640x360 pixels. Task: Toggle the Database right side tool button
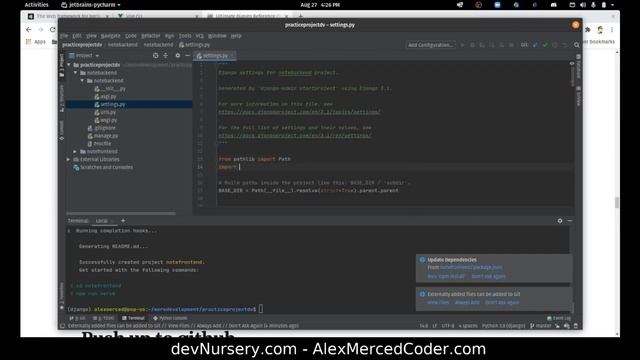pyautogui.click(x=578, y=67)
